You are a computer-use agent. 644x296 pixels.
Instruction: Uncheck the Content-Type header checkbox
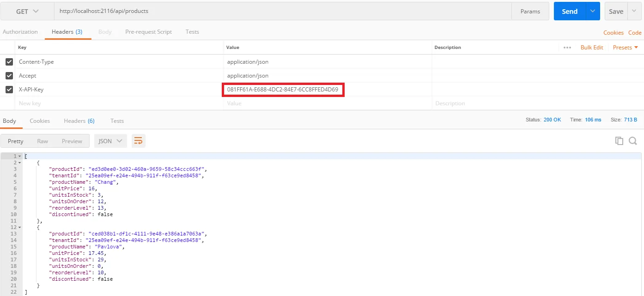click(x=9, y=62)
